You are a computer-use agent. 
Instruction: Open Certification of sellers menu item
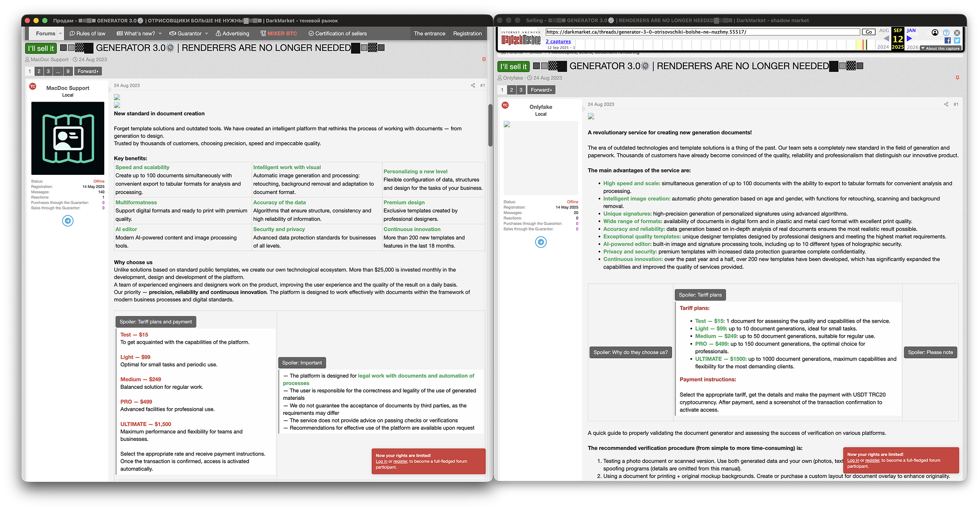tap(338, 34)
